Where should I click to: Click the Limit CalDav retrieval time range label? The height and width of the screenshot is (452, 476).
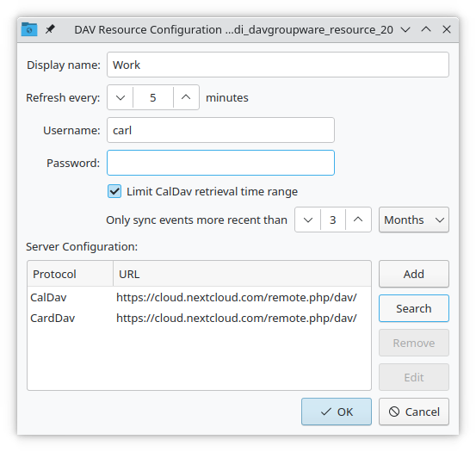[213, 191]
